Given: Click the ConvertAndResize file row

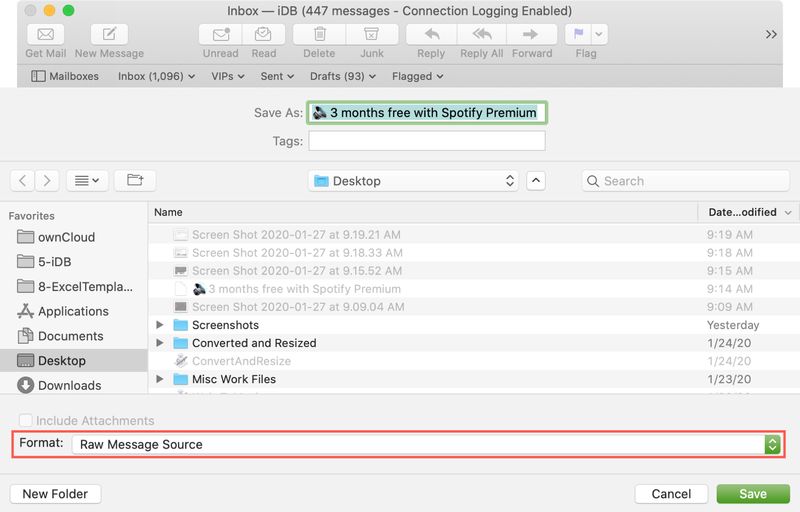Looking at the screenshot, I should point(473,361).
